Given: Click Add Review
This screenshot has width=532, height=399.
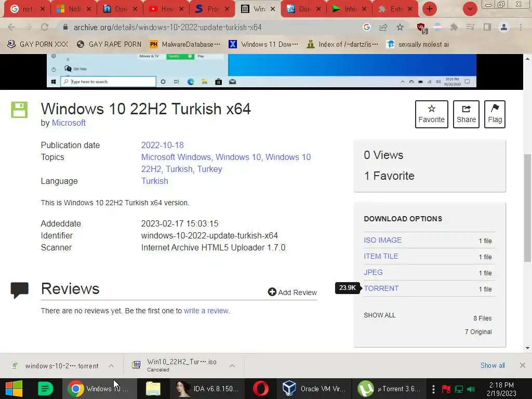Looking at the screenshot, I should point(292,292).
